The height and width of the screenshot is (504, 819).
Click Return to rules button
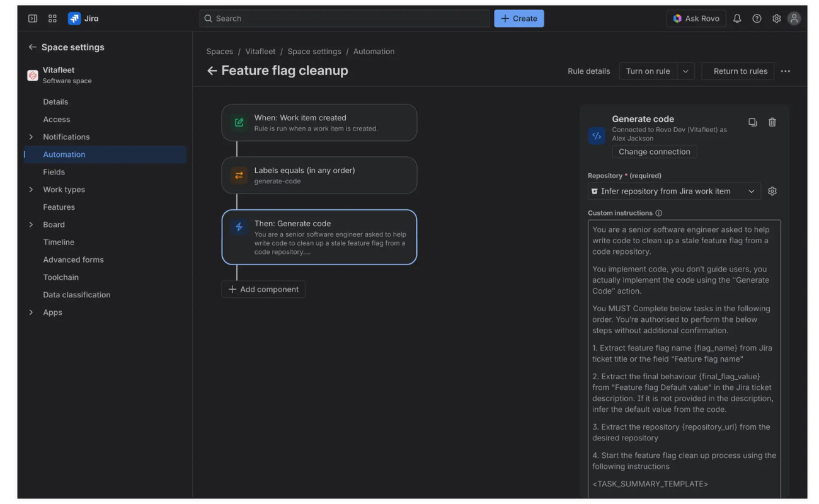(x=740, y=71)
